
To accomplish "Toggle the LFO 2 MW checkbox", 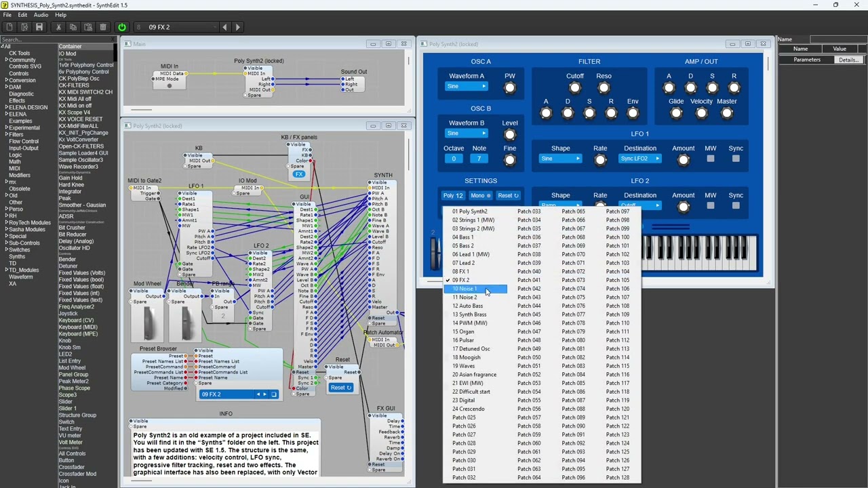I will tap(711, 205).
